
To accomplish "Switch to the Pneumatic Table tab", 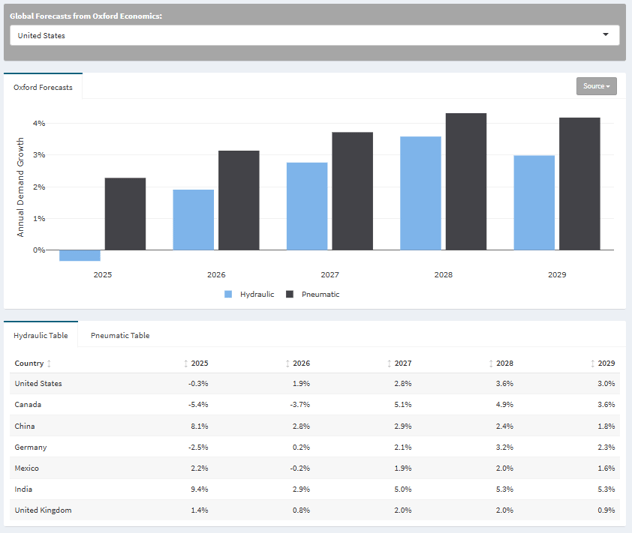I will 120,335.
